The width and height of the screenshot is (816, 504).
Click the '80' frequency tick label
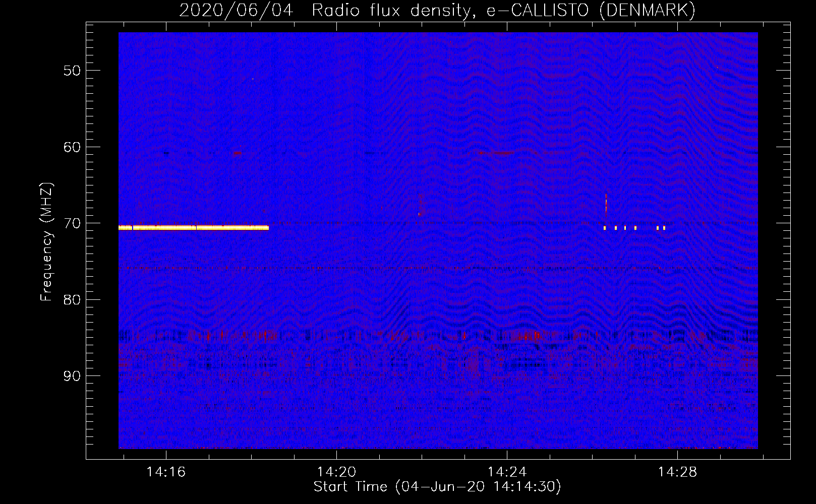point(72,300)
